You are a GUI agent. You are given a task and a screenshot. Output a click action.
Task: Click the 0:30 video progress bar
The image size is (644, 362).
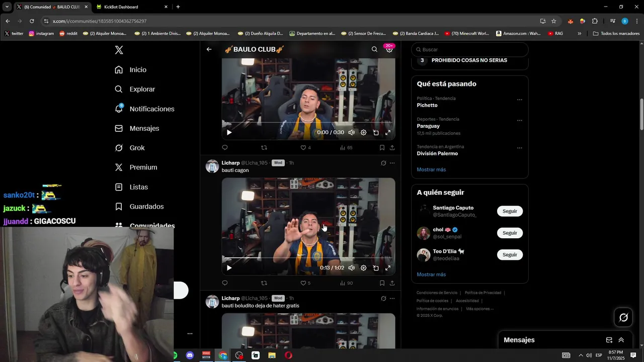coord(308,123)
